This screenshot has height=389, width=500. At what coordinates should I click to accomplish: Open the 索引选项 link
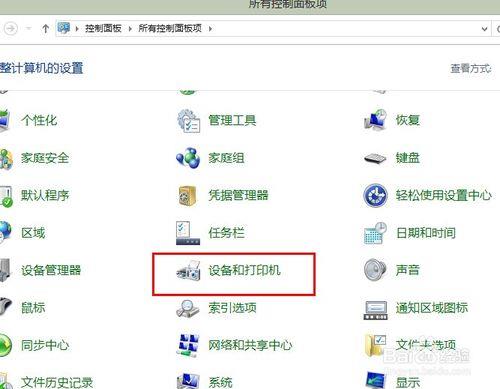[232, 308]
